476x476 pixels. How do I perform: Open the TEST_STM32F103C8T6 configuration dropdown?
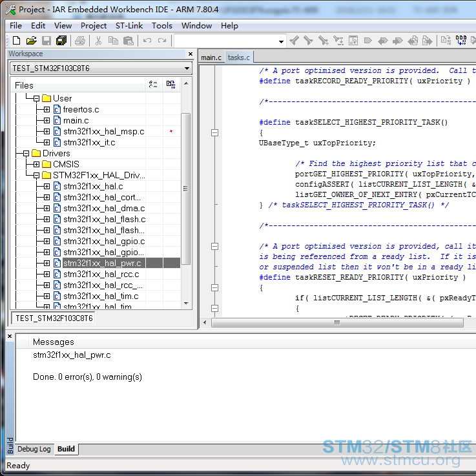187,68
